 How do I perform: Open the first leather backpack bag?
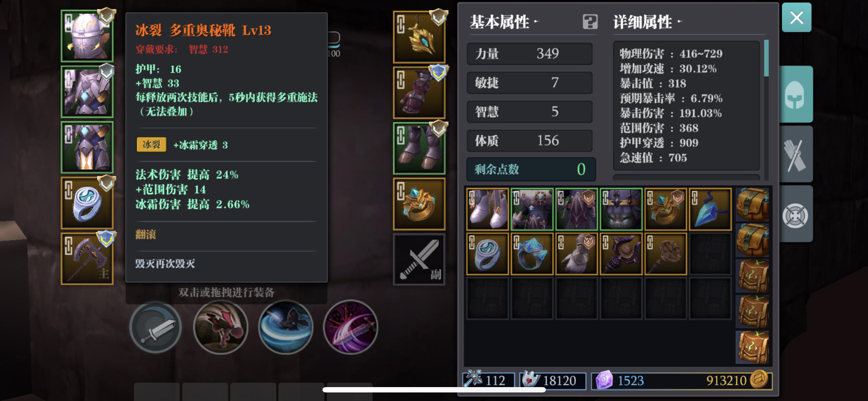point(752,205)
